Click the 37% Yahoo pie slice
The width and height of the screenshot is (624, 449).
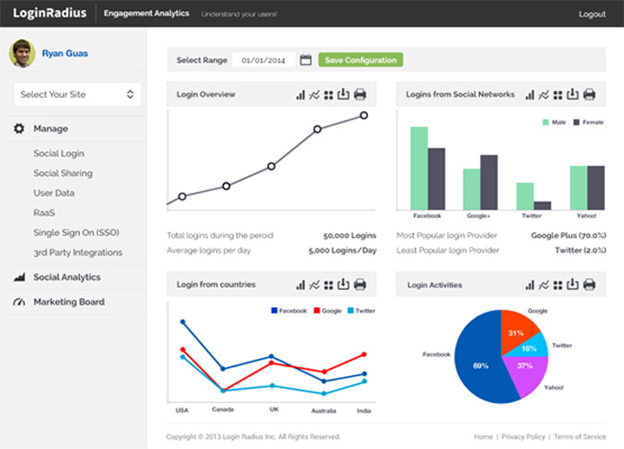525,372
